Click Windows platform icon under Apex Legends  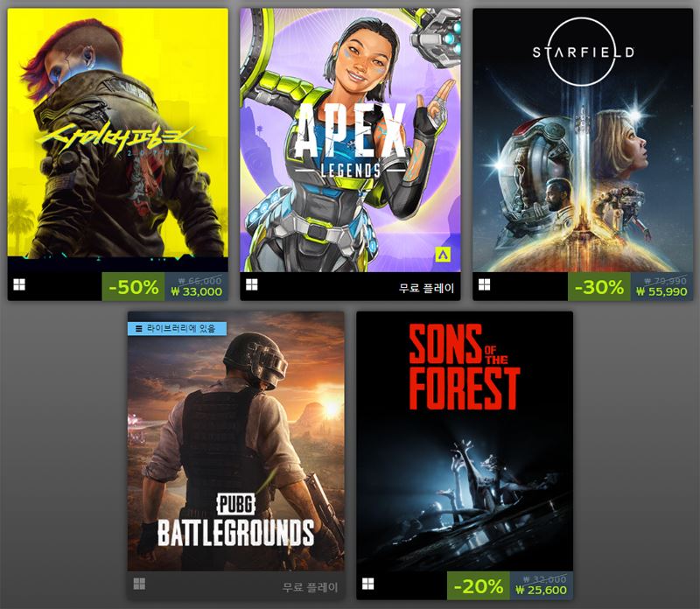252,285
